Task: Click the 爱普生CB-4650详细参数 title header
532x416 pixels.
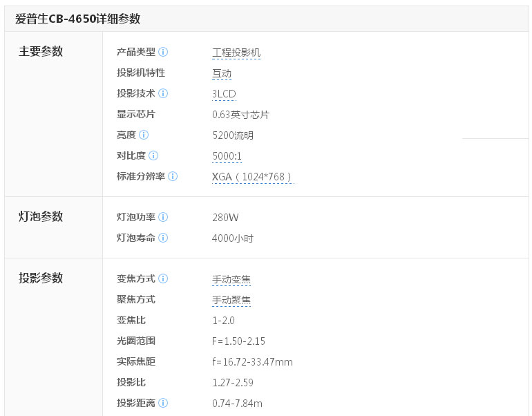Action: coord(77,19)
